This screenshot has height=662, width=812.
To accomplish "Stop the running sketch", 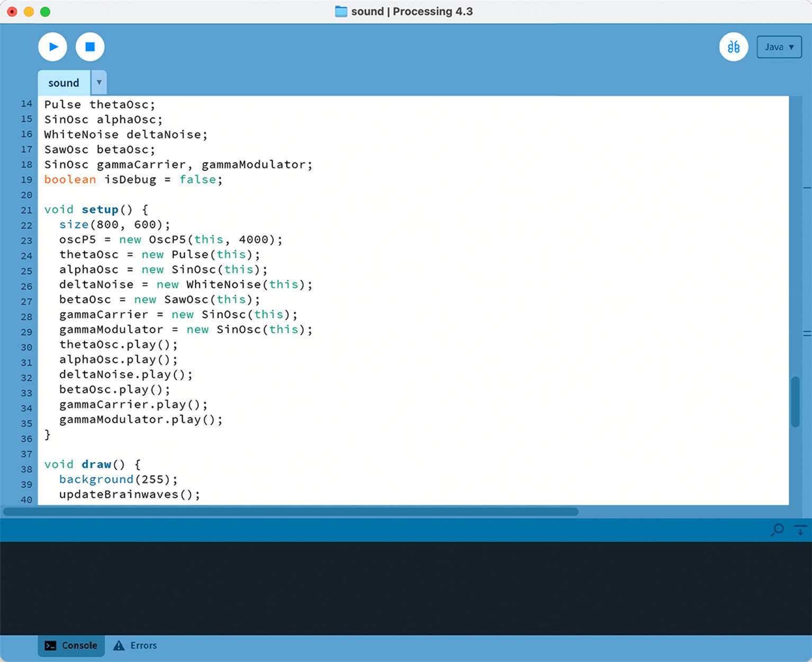I will coord(90,47).
